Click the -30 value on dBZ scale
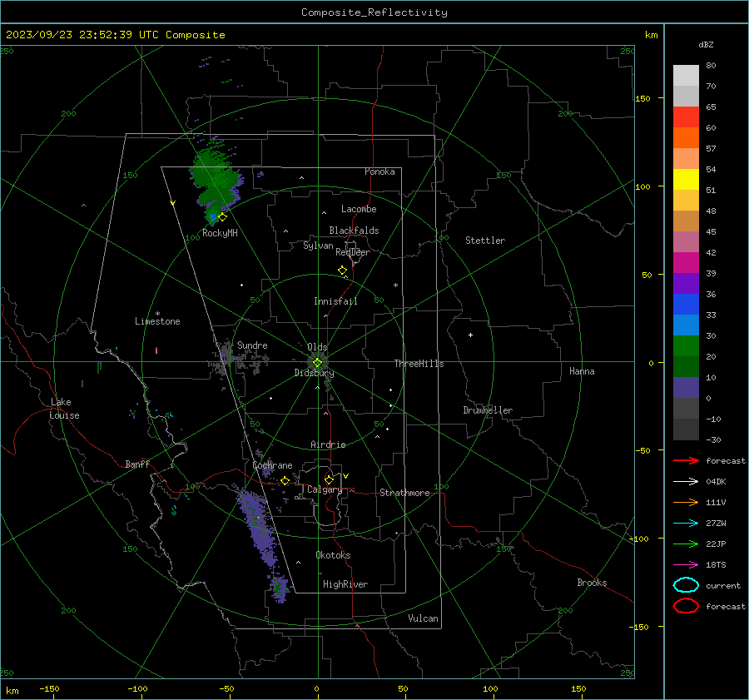 click(x=713, y=439)
